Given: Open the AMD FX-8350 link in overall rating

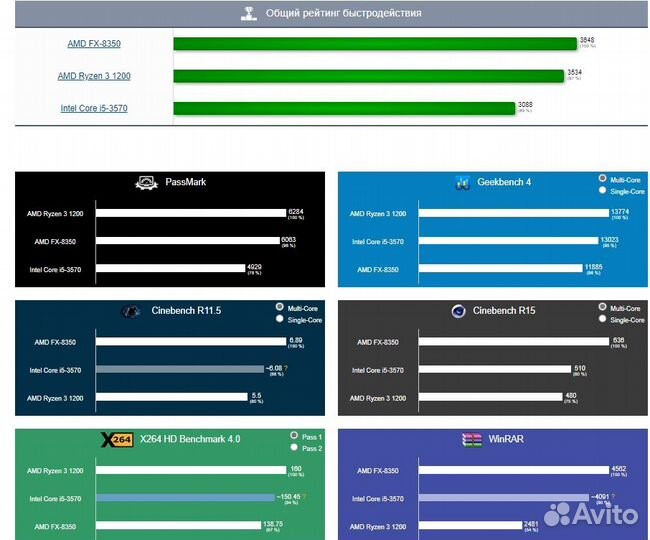Looking at the screenshot, I should (94, 43).
